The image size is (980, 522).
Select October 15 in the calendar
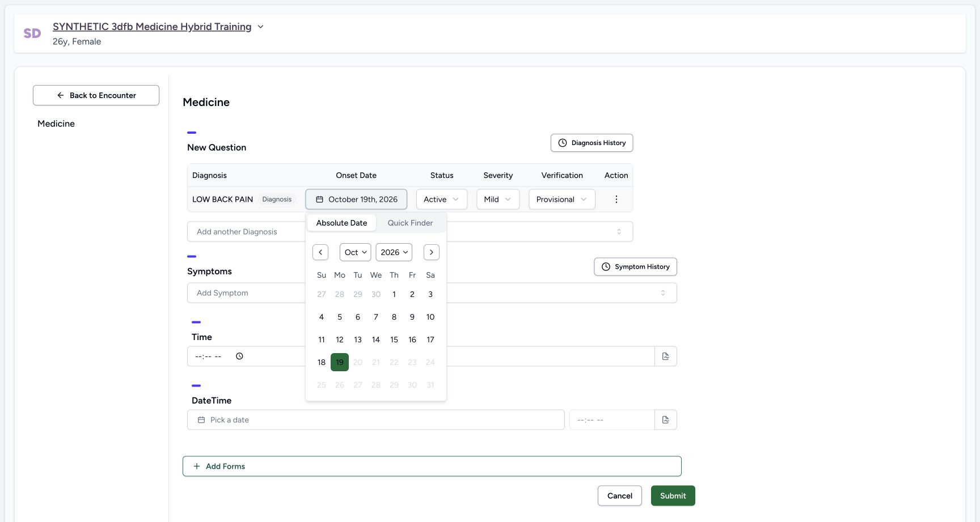(394, 339)
